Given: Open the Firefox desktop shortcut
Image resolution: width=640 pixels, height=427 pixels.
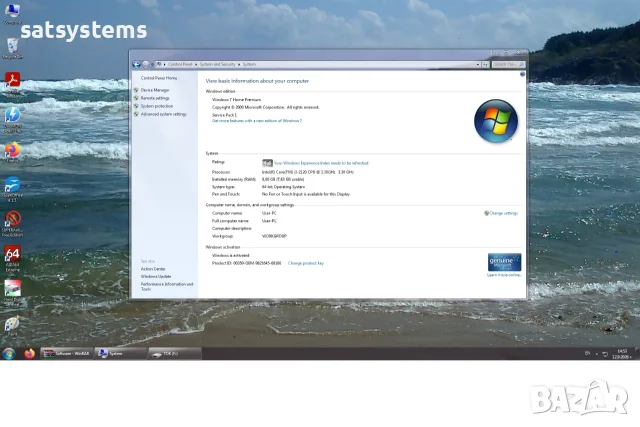Looking at the screenshot, I should tap(12, 152).
